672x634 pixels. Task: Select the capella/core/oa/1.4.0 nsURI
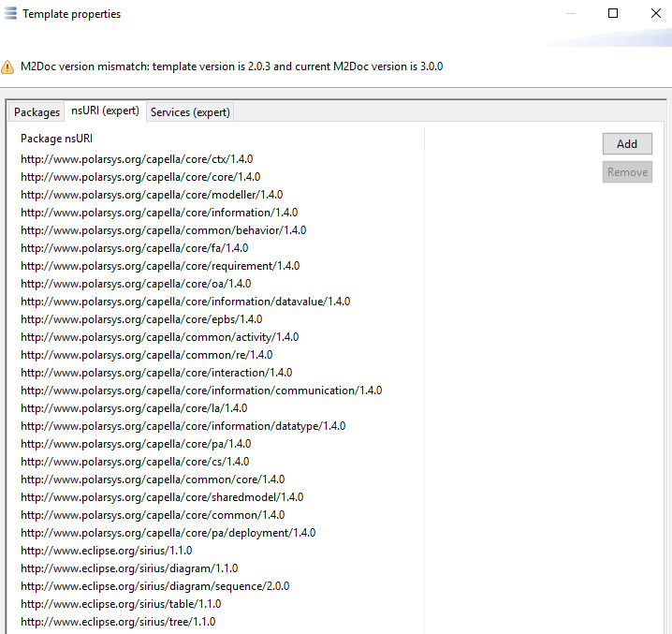pyautogui.click(x=136, y=284)
